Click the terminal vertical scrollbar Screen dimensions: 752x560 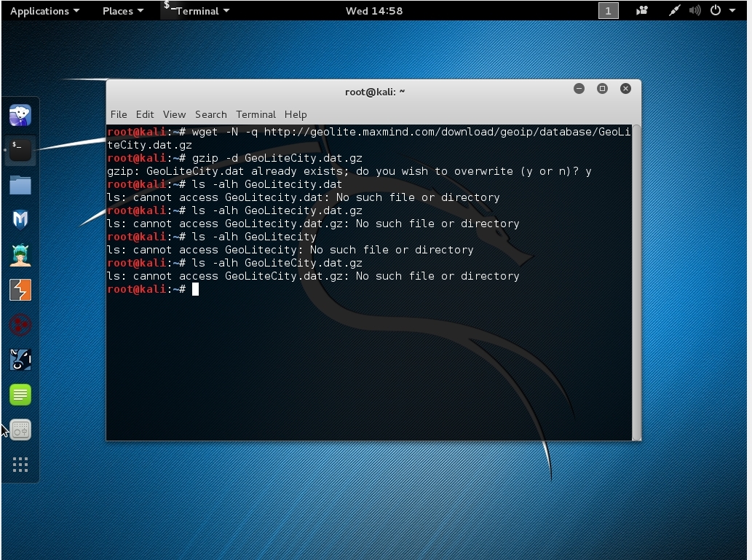[636, 282]
